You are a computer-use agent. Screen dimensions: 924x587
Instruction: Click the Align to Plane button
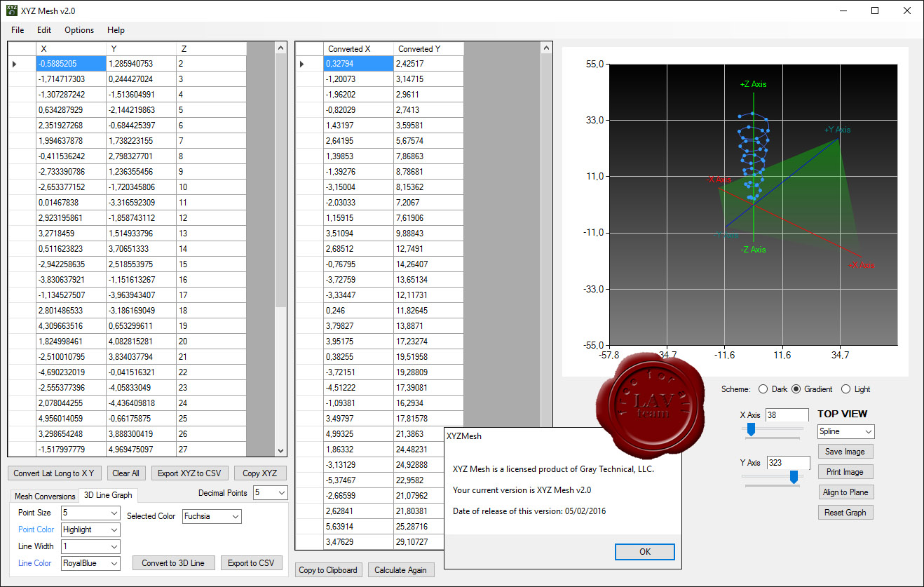coord(845,492)
